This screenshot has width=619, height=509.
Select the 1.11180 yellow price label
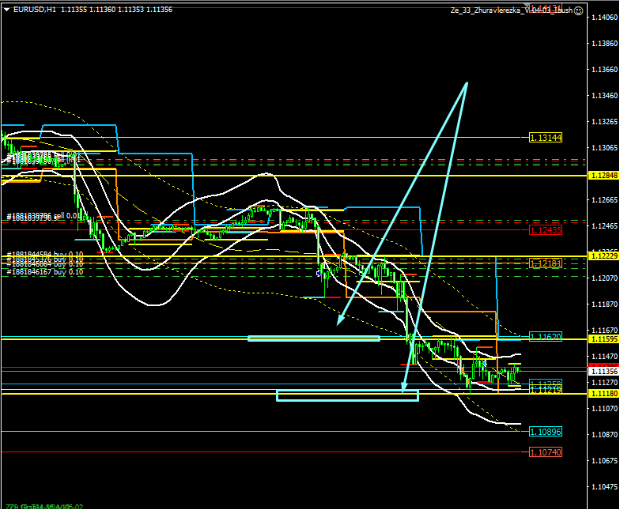(603, 395)
